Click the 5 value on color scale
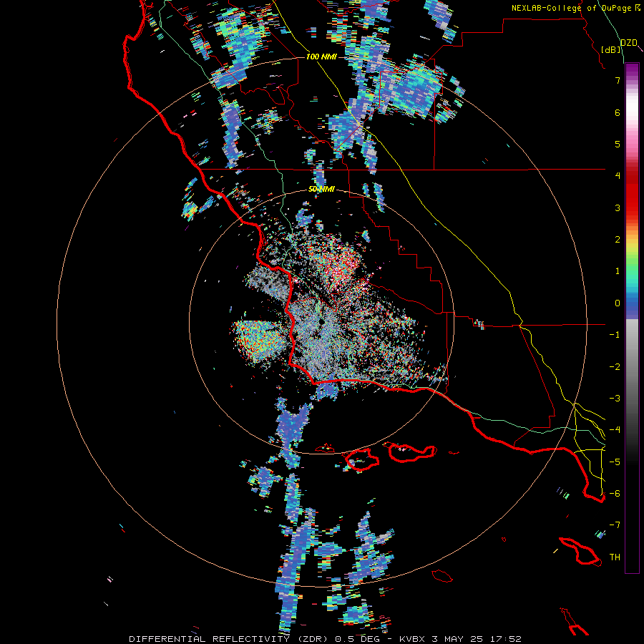Screen dimensions: 644x644 pyautogui.click(x=618, y=144)
